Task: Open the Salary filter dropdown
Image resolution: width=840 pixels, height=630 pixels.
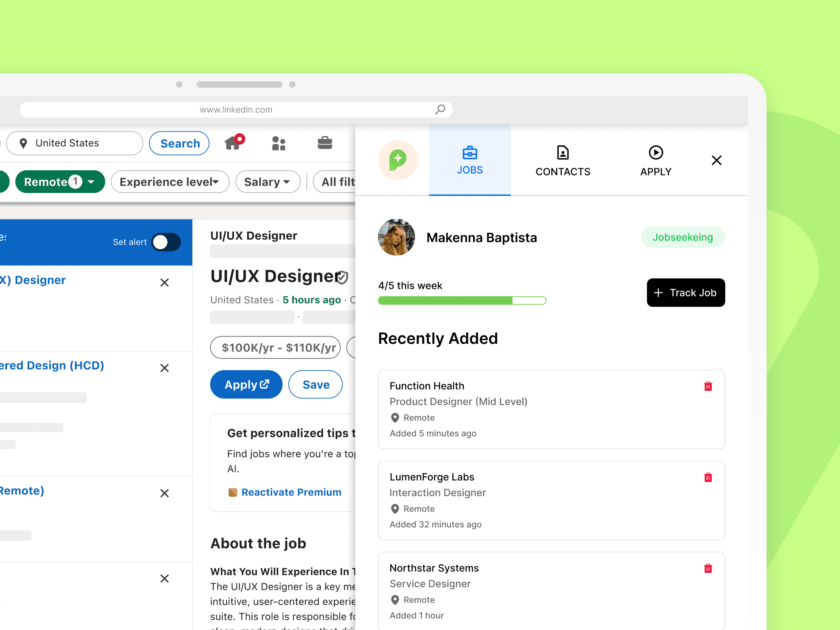Action: pos(267,182)
